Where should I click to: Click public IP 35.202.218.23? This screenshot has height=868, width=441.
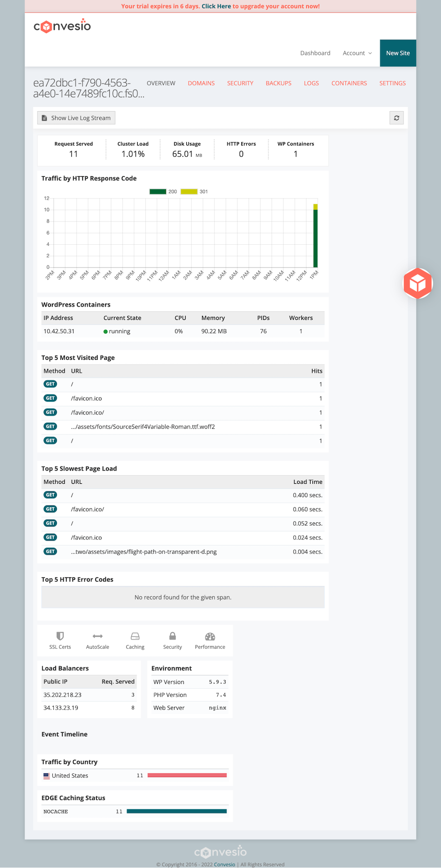62,695
